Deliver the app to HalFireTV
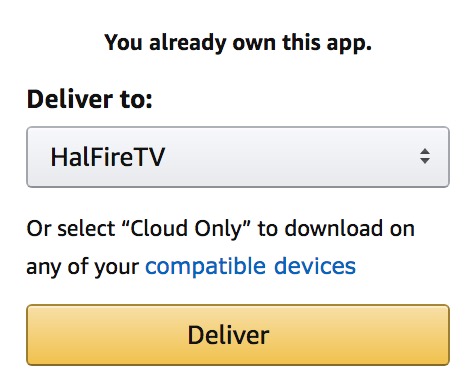Screen dimensions: 472x380 coord(238,335)
